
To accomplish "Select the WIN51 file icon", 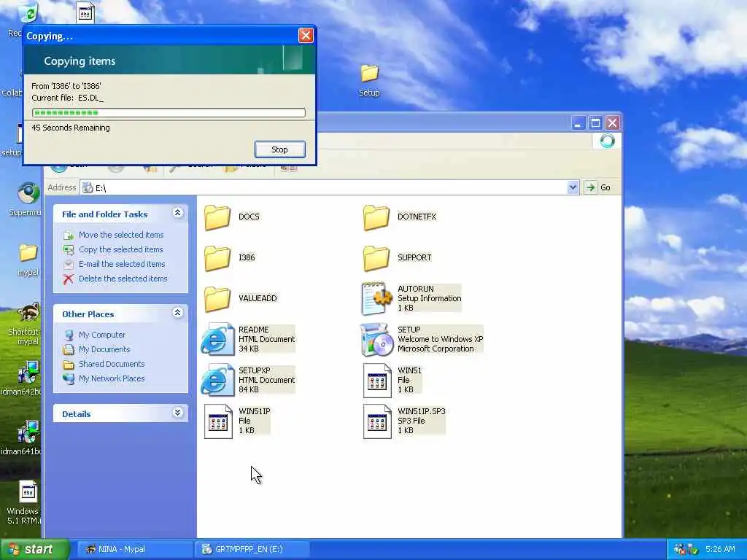I will coord(377,381).
